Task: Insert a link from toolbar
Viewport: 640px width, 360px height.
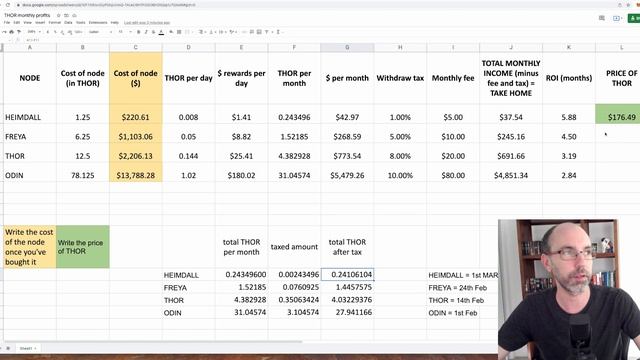Action: tap(244, 32)
